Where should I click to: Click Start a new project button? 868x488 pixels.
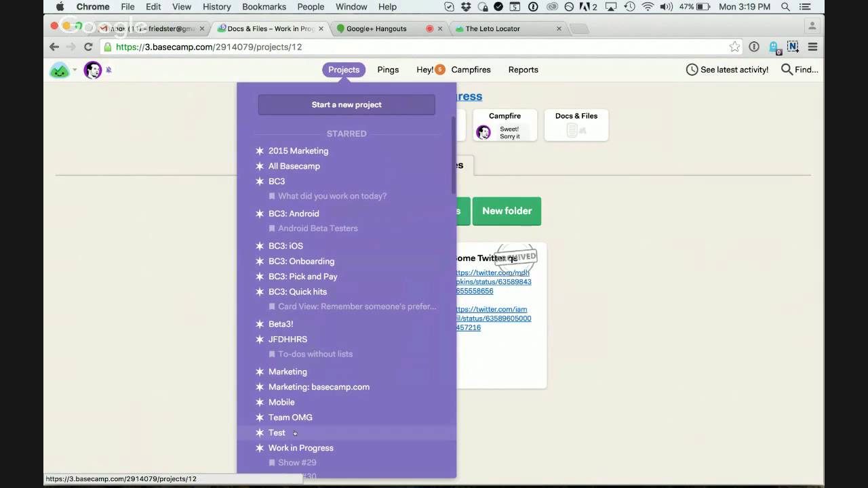(x=347, y=104)
